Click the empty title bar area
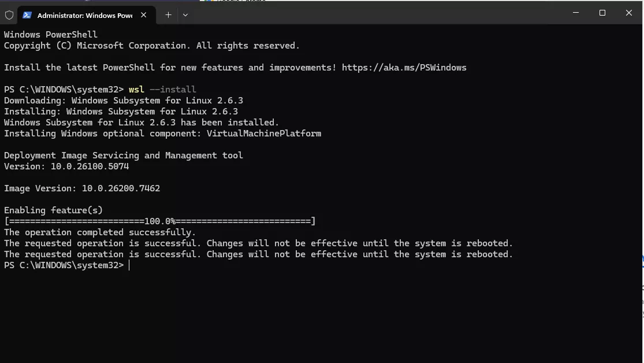This screenshot has height=363, width=644. tap(375, 14)
